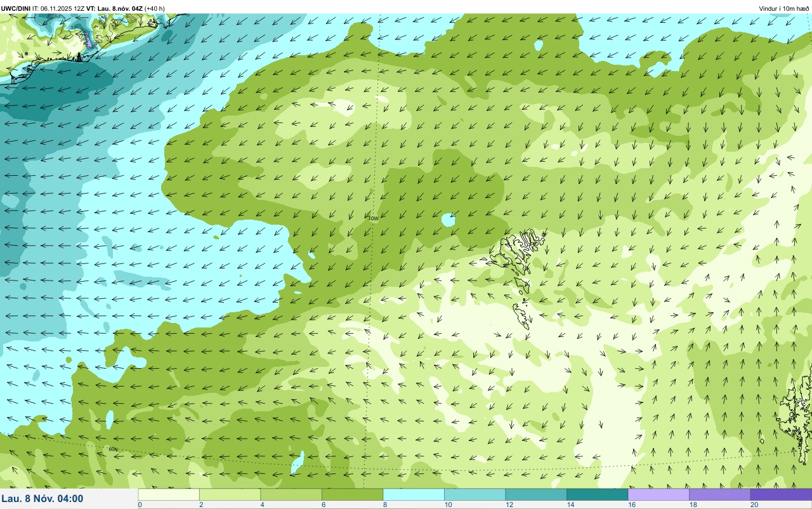The height and width of the screenshot is (509, 812).
Task: Click the 'UWC/DINI' model name in header
Action: [16, 8]
